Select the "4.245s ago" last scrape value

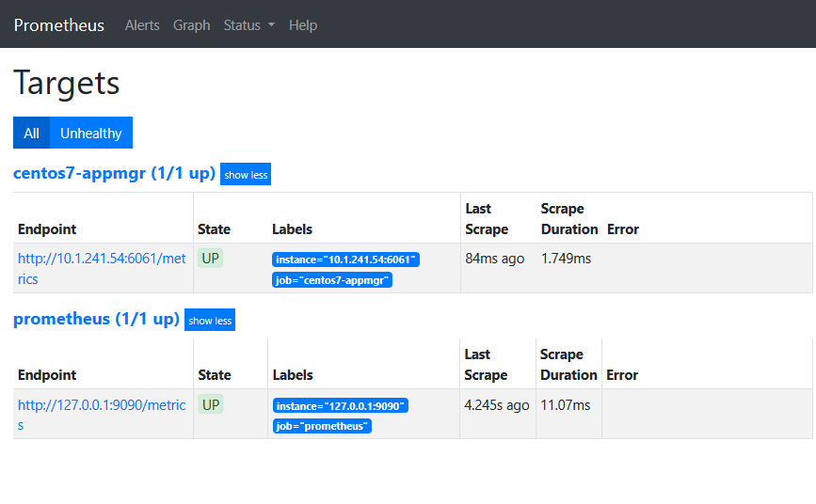[496, 405]
